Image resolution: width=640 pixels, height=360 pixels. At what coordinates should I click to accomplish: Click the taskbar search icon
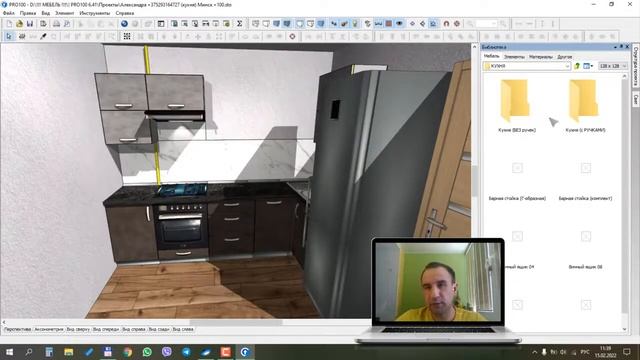click(29, 352)
